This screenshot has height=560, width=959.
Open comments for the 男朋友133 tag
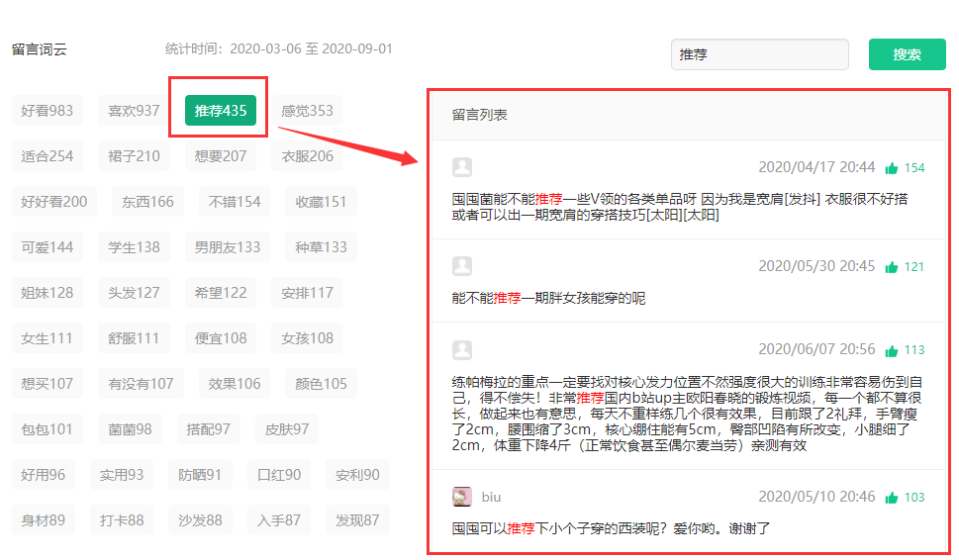(x=228, y=247)
